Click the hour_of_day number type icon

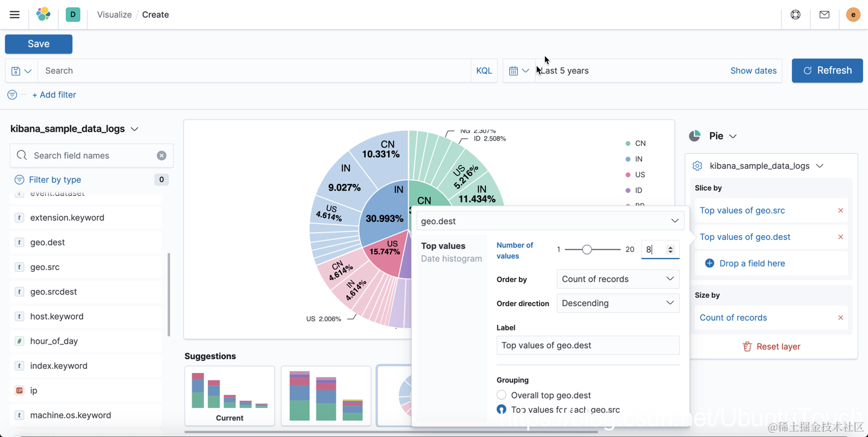pos(19,341)
